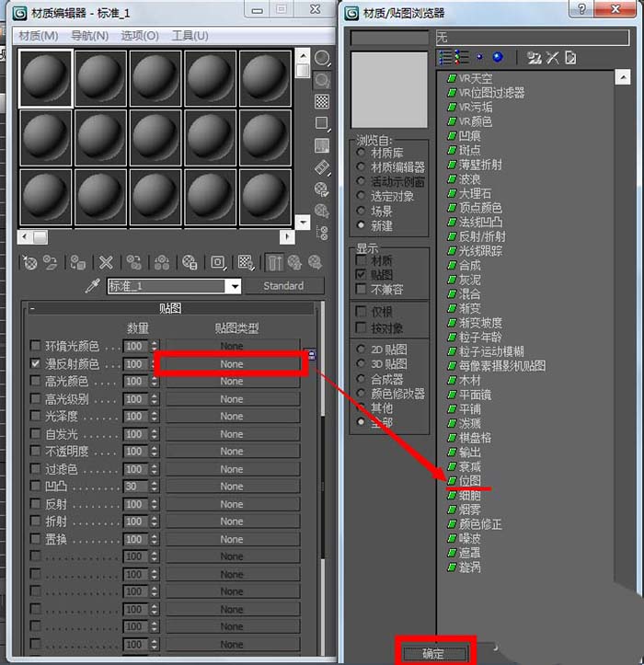
Task: Enable the 高光颜色 map checkbox
Action: (x=36, y=381)
